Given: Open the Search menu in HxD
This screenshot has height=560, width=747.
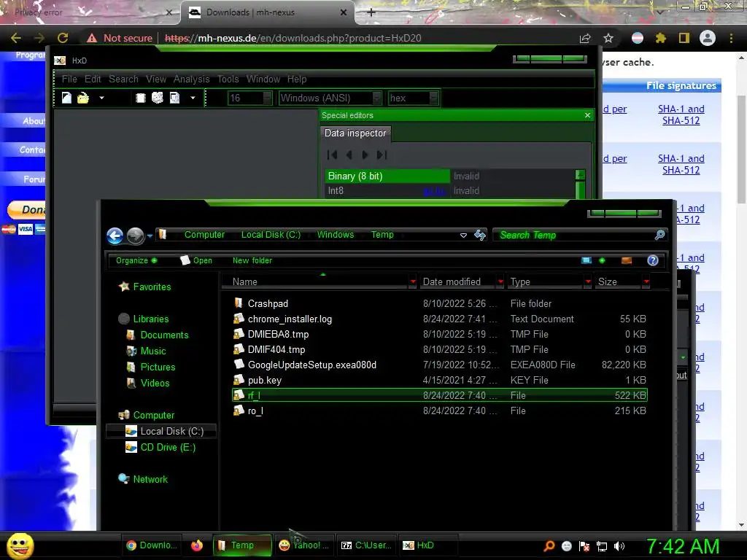Looking at the screenshot, I should pos(123,79).
